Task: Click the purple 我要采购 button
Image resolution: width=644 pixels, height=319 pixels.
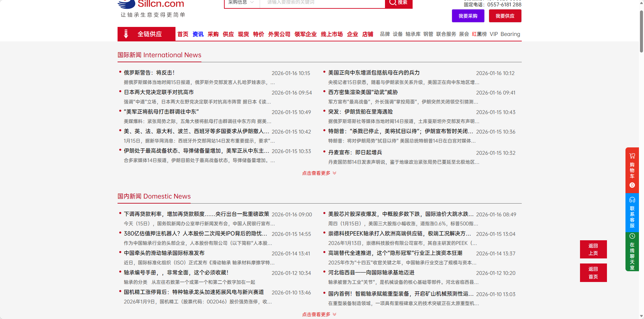Action: (468, 16)
